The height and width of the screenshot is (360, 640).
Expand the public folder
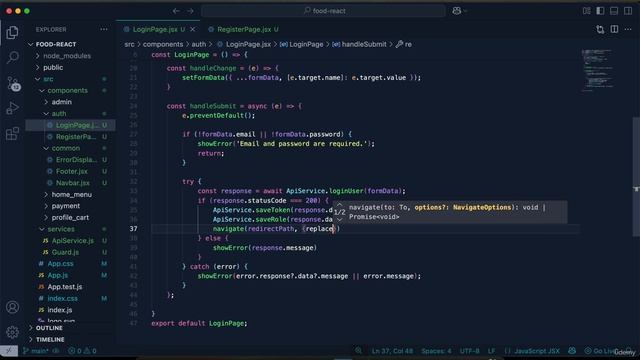tap(53, 67)
